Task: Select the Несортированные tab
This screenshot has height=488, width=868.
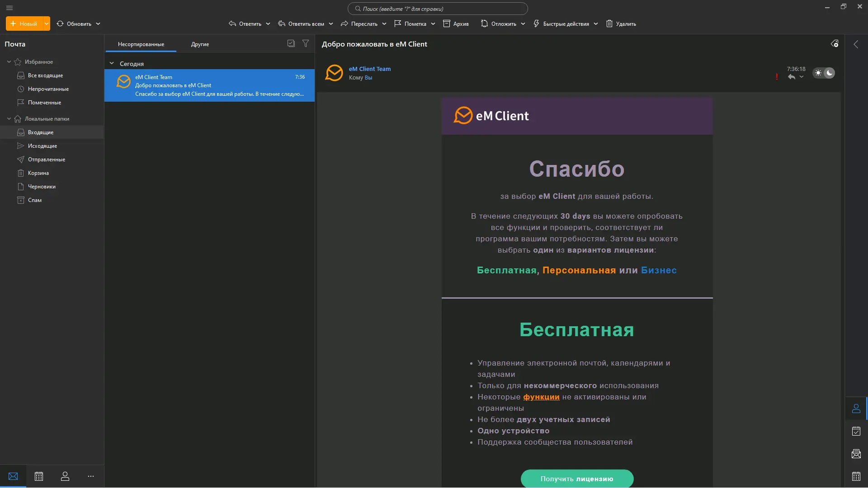Action: pyautogui.click(x=141, y=44)
